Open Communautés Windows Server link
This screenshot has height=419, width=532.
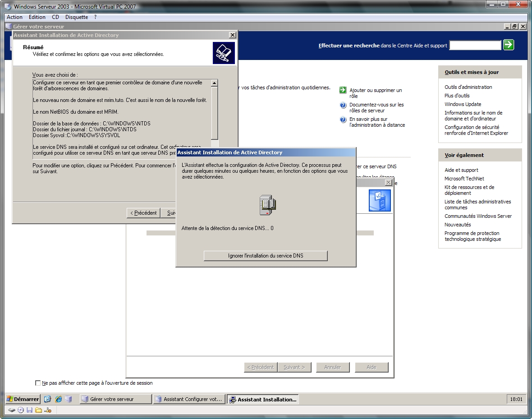point(478,216)
